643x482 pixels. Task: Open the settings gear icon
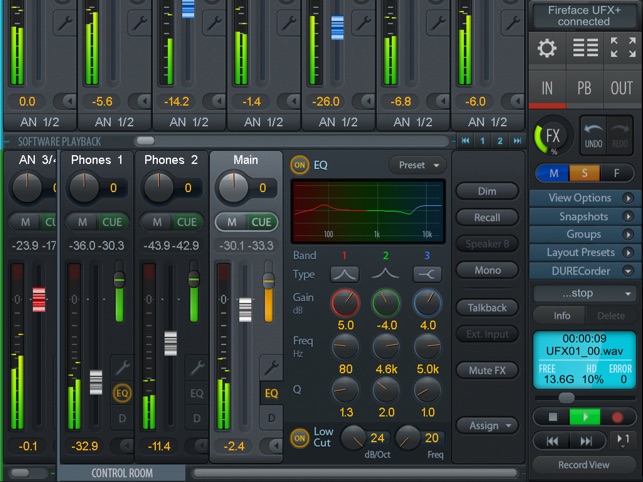coord(547,48)
